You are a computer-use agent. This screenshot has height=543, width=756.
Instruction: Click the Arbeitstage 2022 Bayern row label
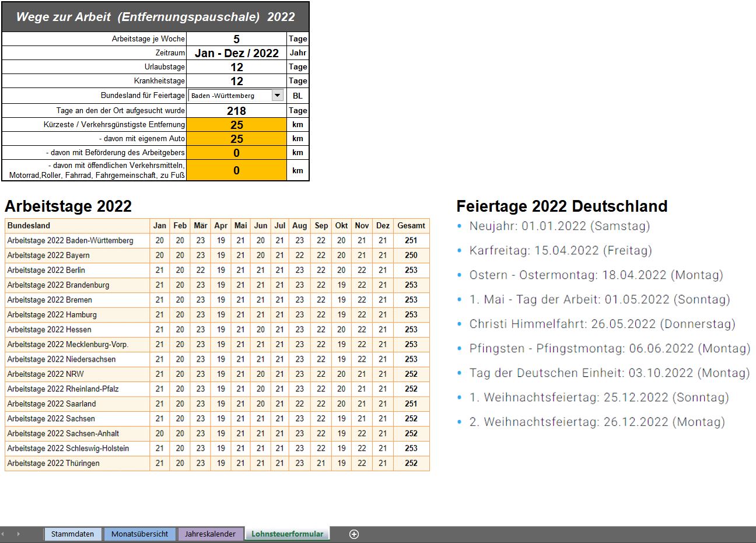pyautogui.click(x=48, y=255)
